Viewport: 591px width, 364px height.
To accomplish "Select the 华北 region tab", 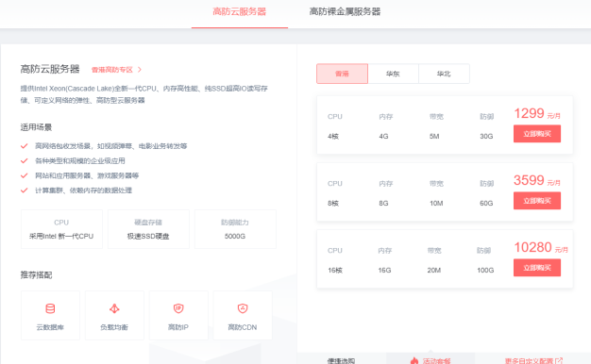I will 444,74.
